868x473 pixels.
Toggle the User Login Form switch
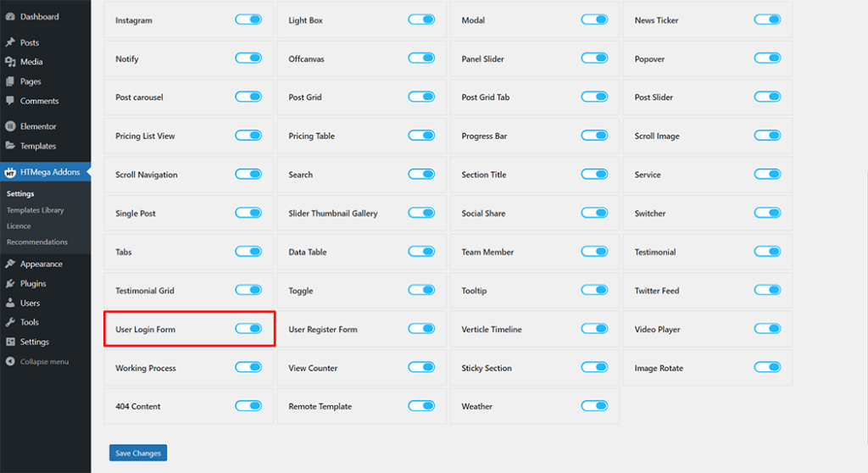tap(248, 328)
